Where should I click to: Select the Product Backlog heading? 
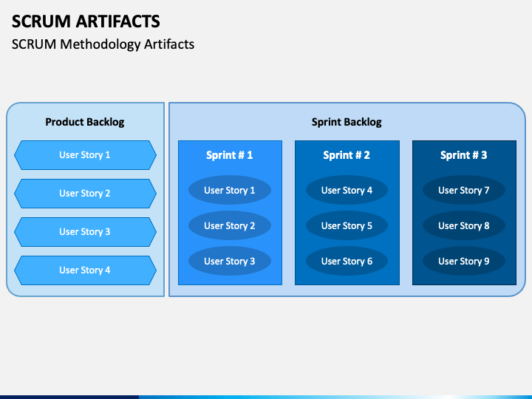[85, 122]
